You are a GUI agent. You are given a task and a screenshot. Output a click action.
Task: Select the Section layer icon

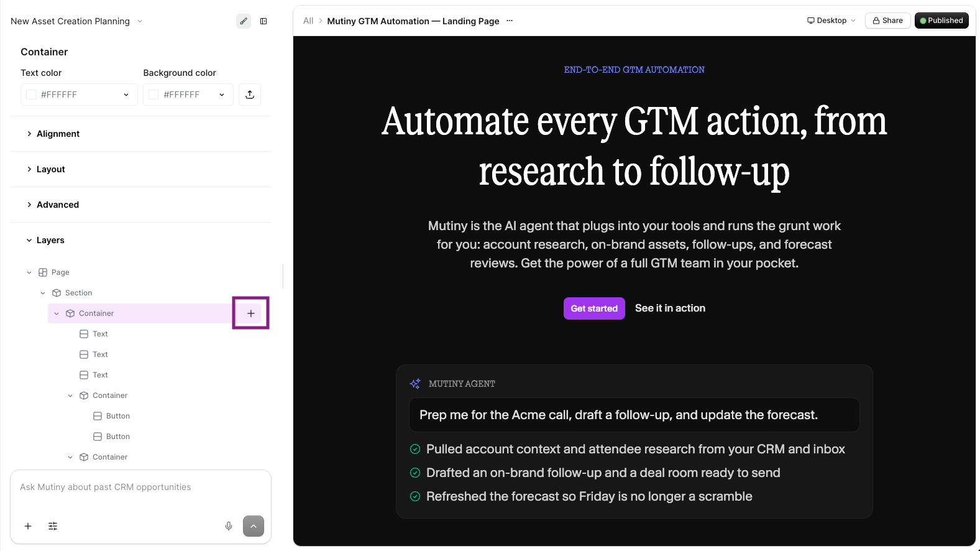57,293
